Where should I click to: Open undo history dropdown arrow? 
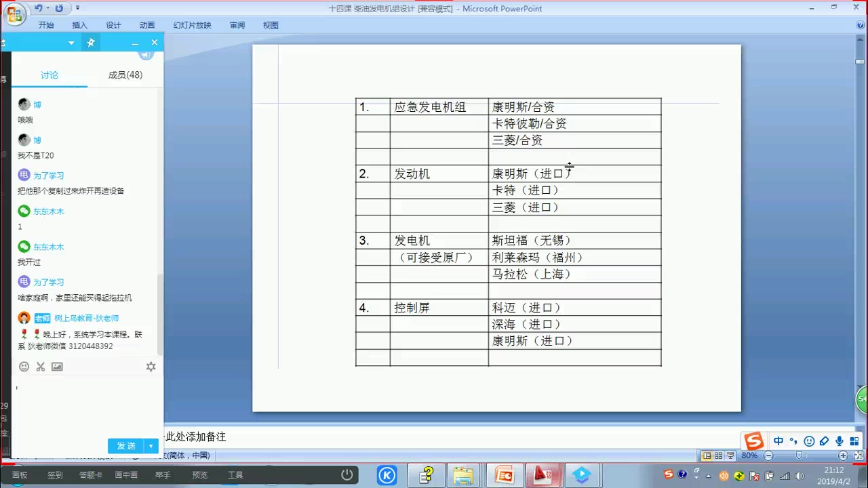pos(47,8)
